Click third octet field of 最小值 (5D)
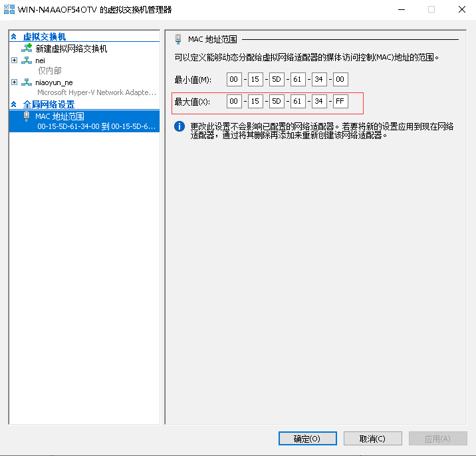Screen dimensions: 476x456 [277, 80]
